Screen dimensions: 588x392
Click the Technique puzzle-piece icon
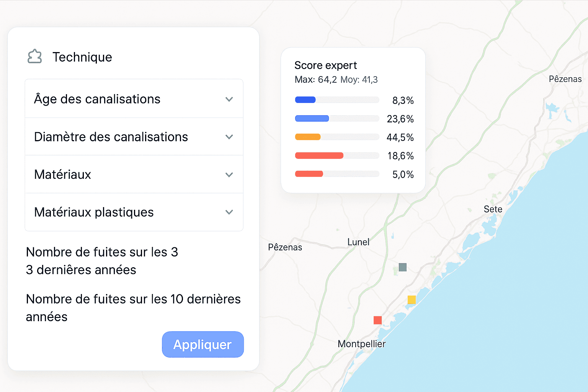coord(35,57)
